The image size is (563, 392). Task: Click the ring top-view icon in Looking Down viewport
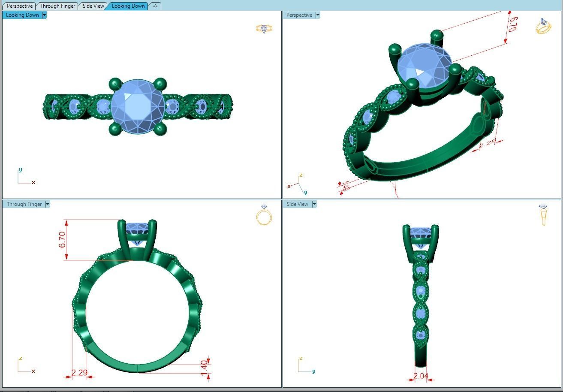(x=264, y=29)
